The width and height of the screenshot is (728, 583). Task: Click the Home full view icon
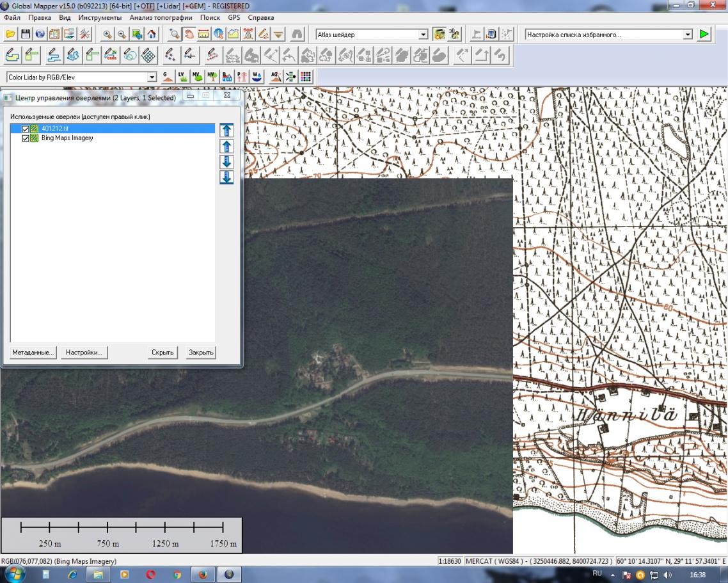(x=152, y=35)
